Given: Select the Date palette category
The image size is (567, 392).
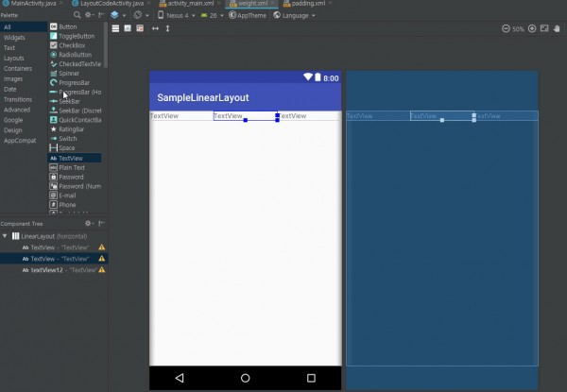Looking at the screenshot, I should tap(24, 89).
